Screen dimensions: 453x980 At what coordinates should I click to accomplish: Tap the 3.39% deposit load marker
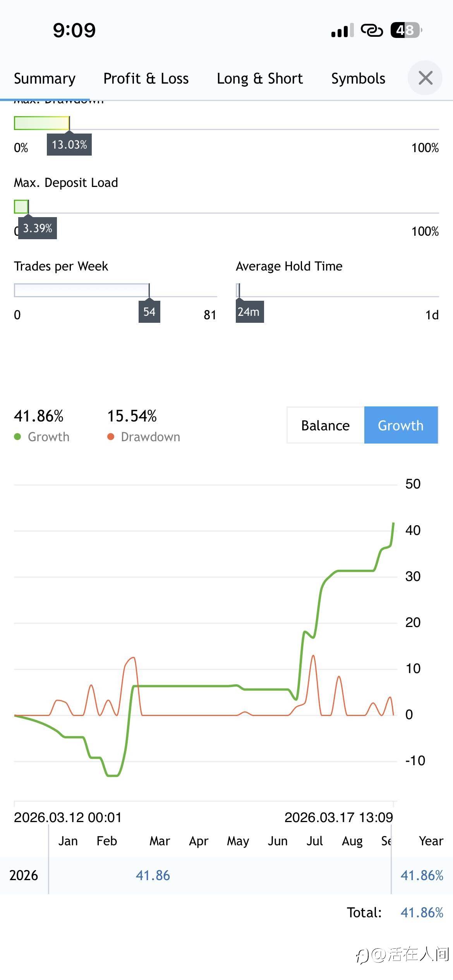pyautogui.click(x=38, y=228)
